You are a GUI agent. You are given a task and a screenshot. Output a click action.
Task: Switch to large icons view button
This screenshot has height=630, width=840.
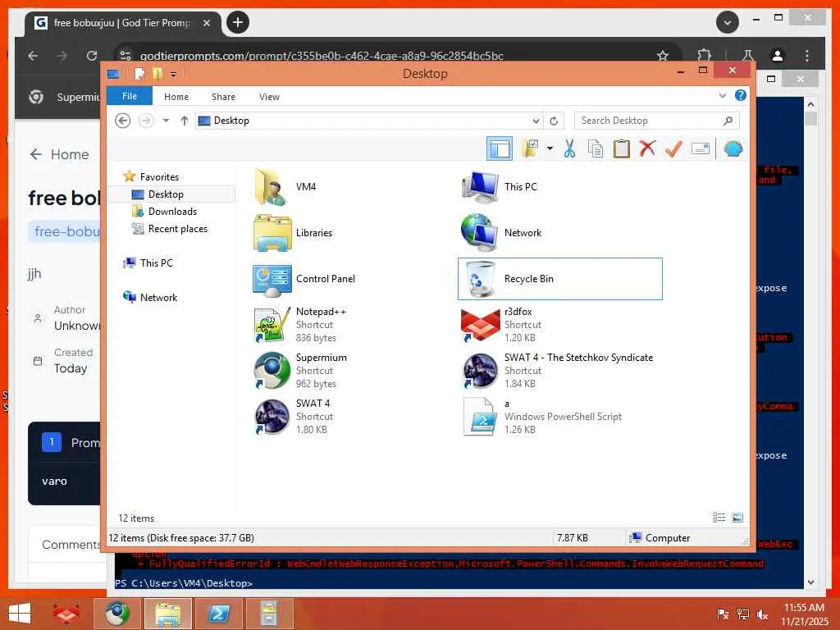coord(737,518)
